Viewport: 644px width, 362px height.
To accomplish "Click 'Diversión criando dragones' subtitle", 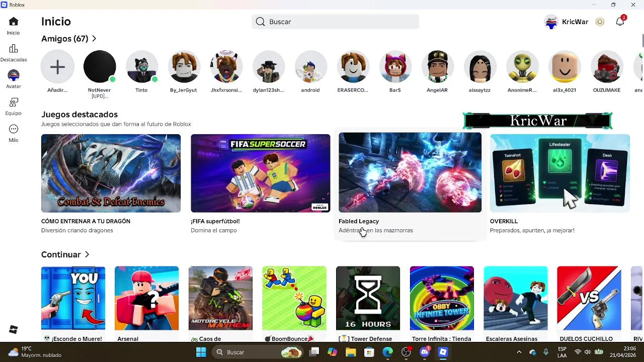I will (77, 230).
